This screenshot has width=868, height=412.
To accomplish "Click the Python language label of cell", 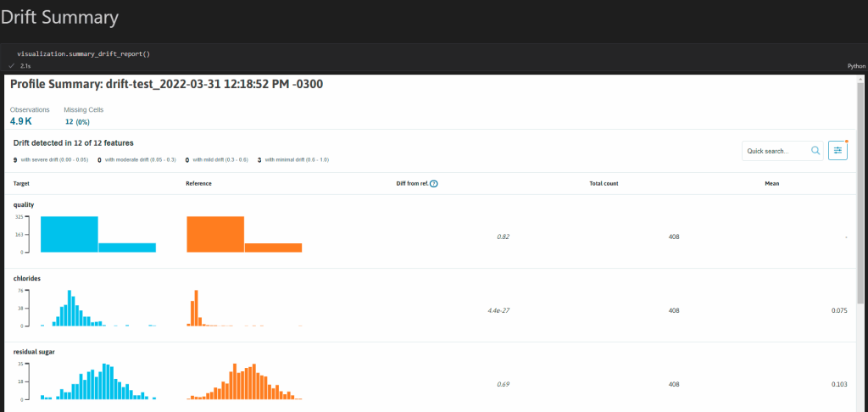I will point(855,65).
